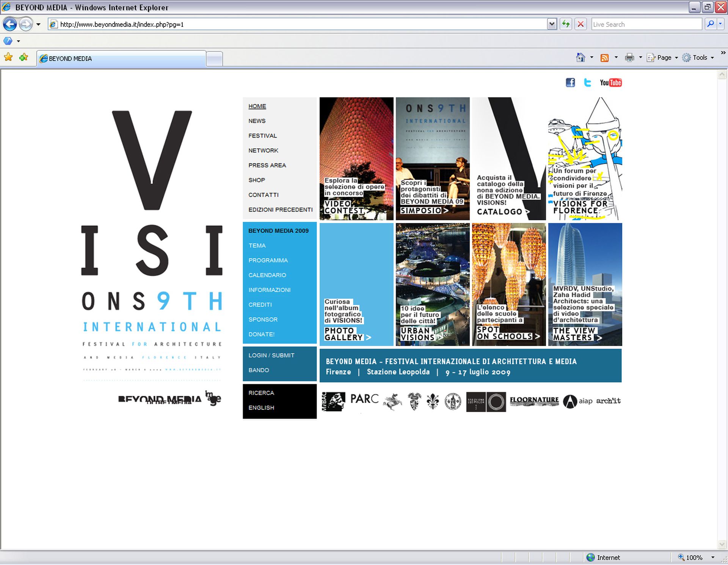Open the EDIZIONI PRECEDENTI link
This screenshot has height=565, width=728.
point(280,210)
